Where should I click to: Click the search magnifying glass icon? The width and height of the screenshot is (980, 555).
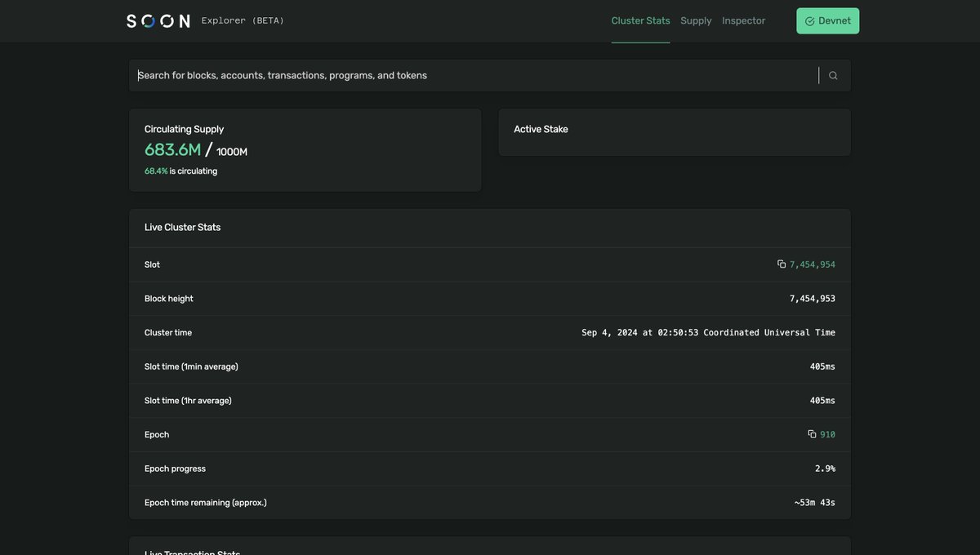(832, 73)
